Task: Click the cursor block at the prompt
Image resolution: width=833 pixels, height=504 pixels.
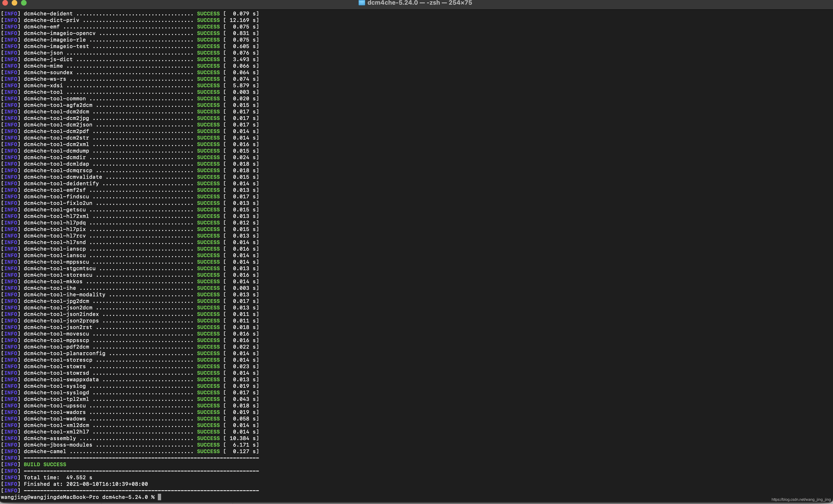Action: [159, 497]
